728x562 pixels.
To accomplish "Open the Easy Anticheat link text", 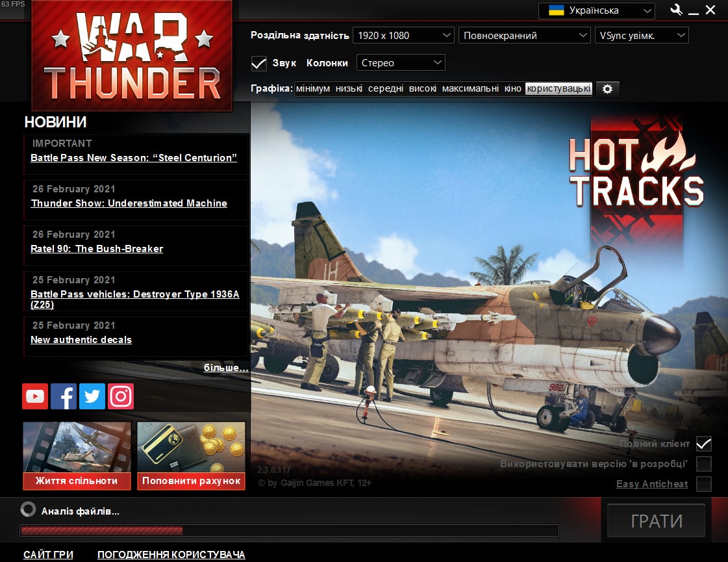I will (x=652, y=484).
